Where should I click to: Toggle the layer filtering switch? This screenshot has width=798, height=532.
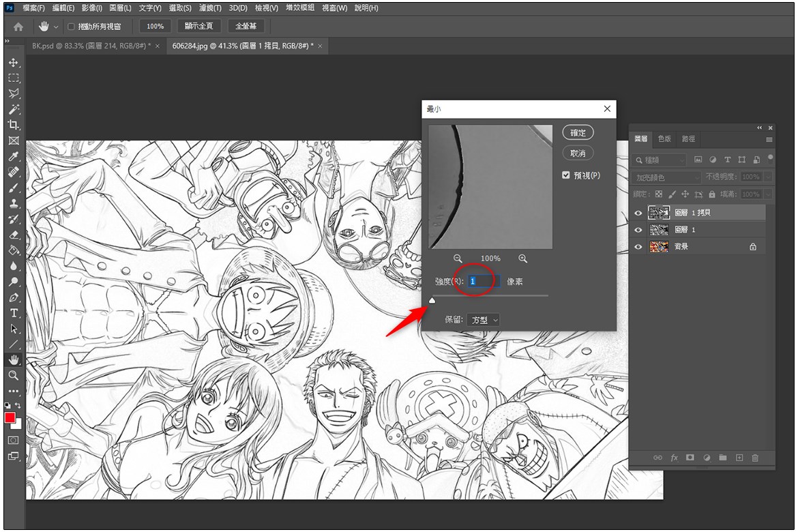(x=771, y=158)
